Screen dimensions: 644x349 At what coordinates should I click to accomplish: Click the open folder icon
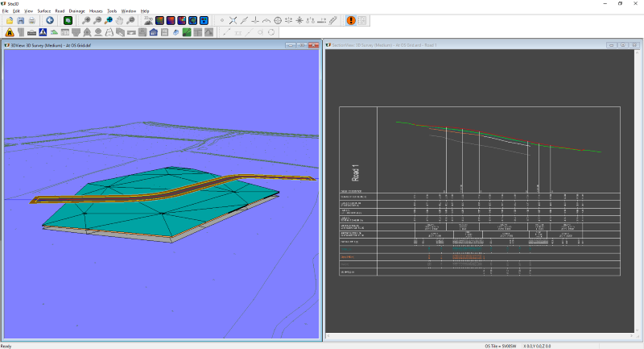pyautogui.click(x=10, y=20)
